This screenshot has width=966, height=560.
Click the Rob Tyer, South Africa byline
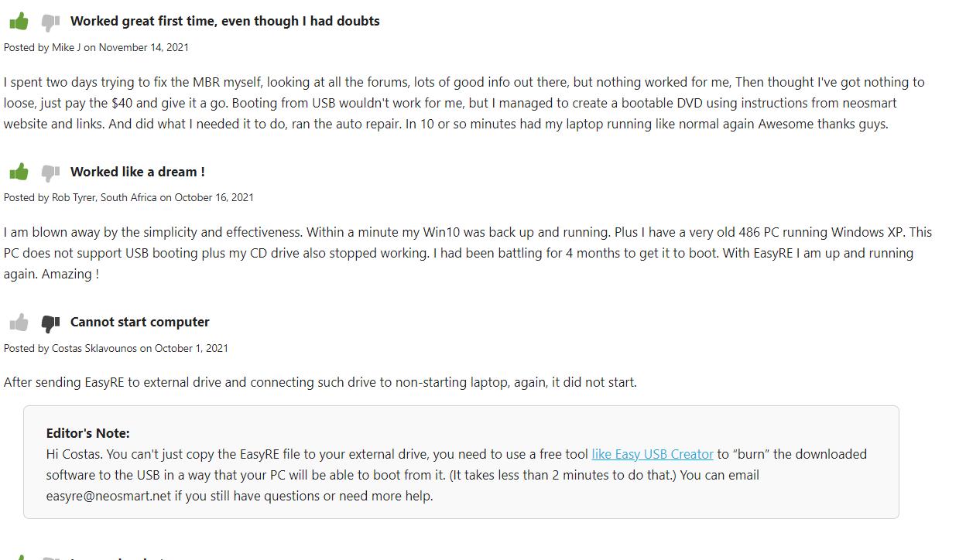point(128,197)
